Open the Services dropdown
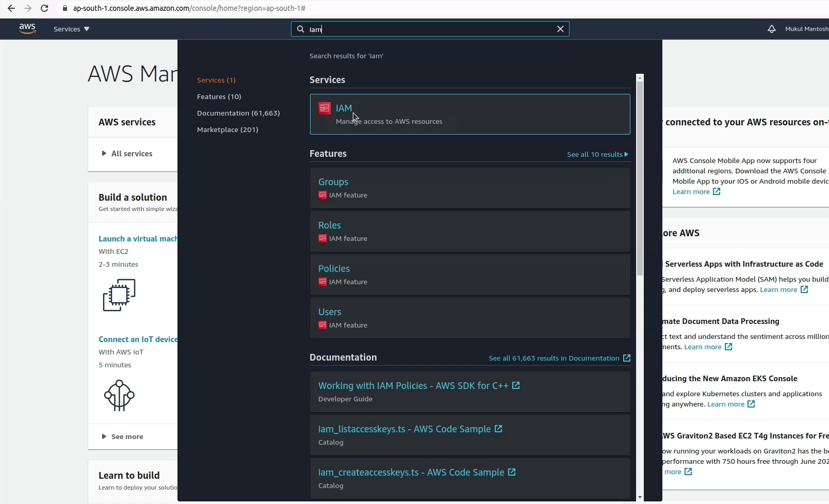Viewport: 829px width, 504px height. [x=71, y=29]
